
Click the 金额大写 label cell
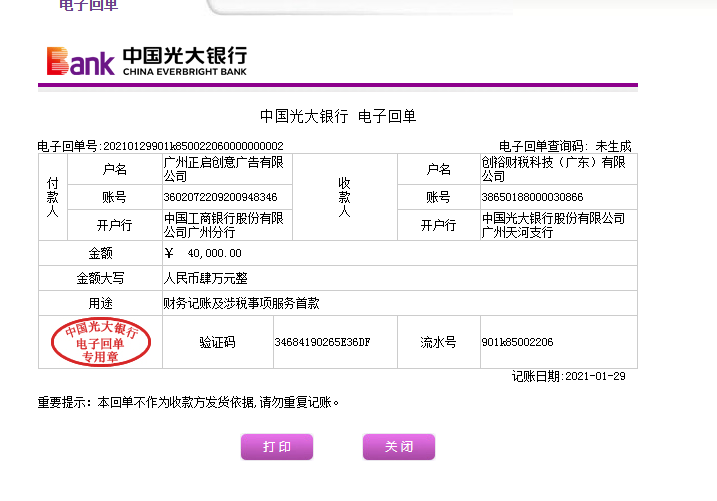pos(100,278)
